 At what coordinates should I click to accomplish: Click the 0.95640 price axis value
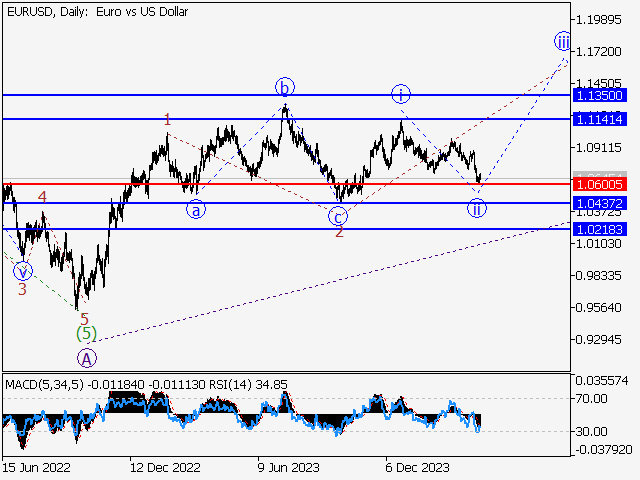[x=598, y=308]
